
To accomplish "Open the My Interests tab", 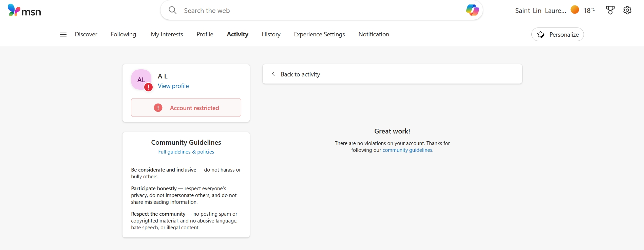I will click(x=167, y=34).
